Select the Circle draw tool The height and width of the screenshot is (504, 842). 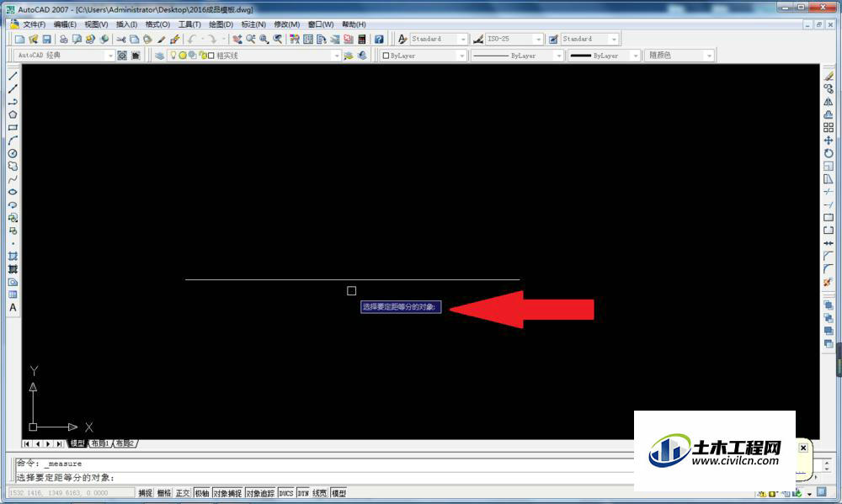[x=13, y=153]
